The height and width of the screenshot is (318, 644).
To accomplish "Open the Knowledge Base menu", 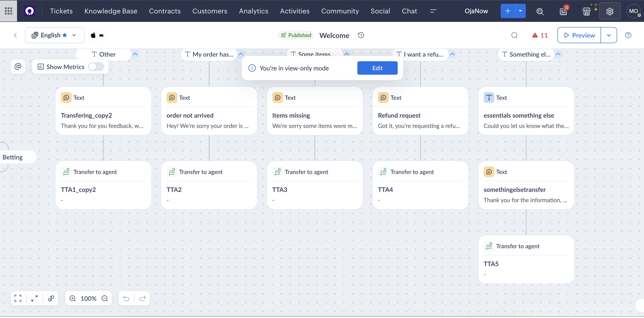I will [x=111, y=11].
